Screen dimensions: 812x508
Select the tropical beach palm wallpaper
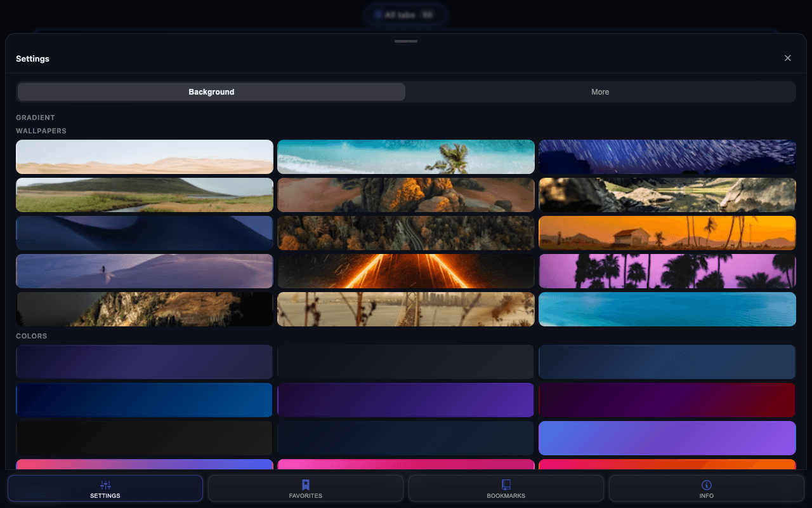(x=406, y=157)
